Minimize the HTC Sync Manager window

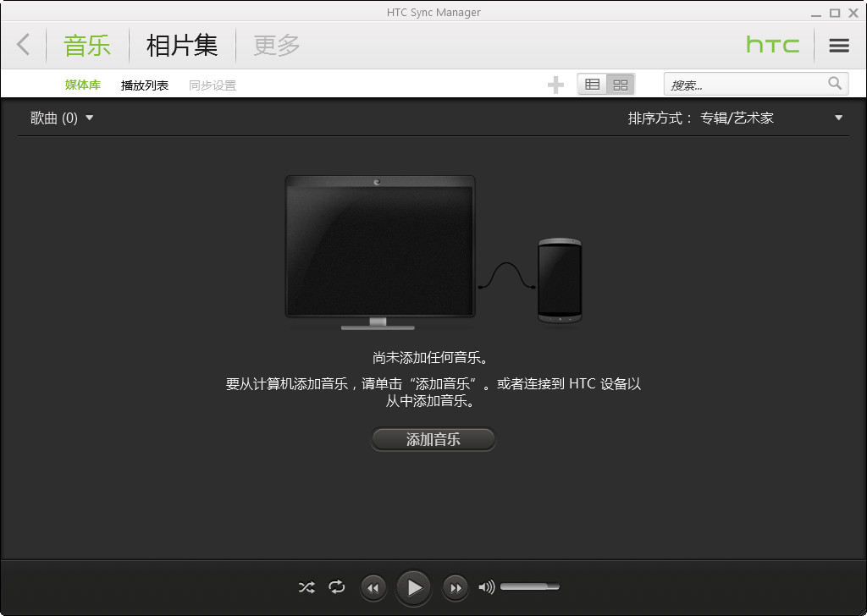pyautogui.click(x=816, y=14)
